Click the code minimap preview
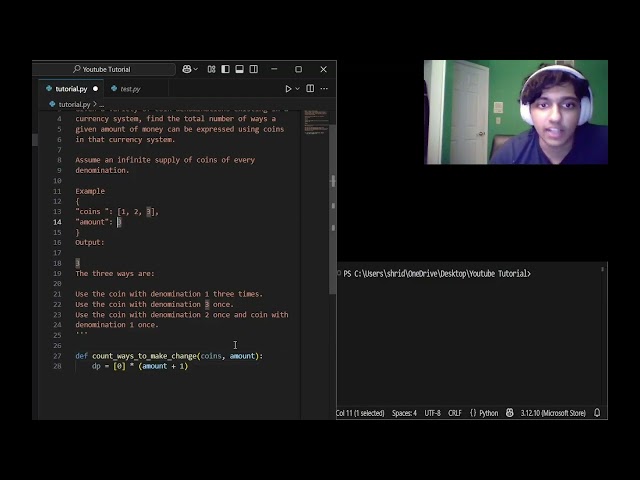This screenshot has width=640, height=480. coord(316,121)
